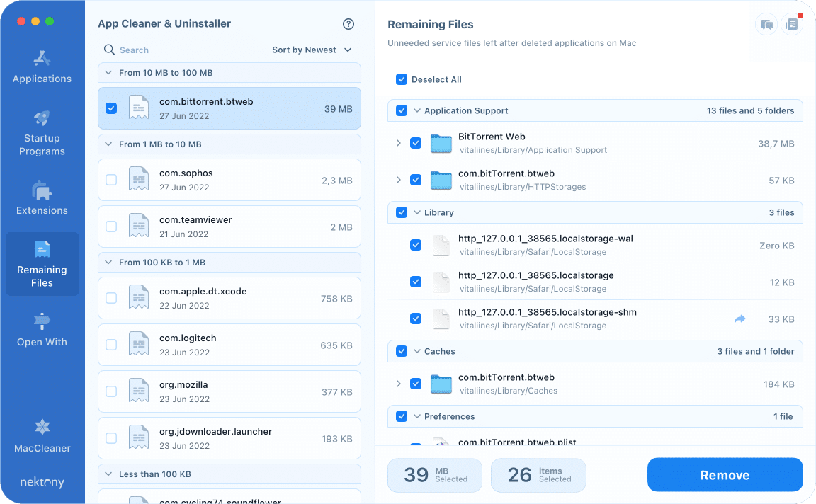The image size is (816, 504).
Task: Launch MacCleaner from the sidebar
Action: [42, 437]
